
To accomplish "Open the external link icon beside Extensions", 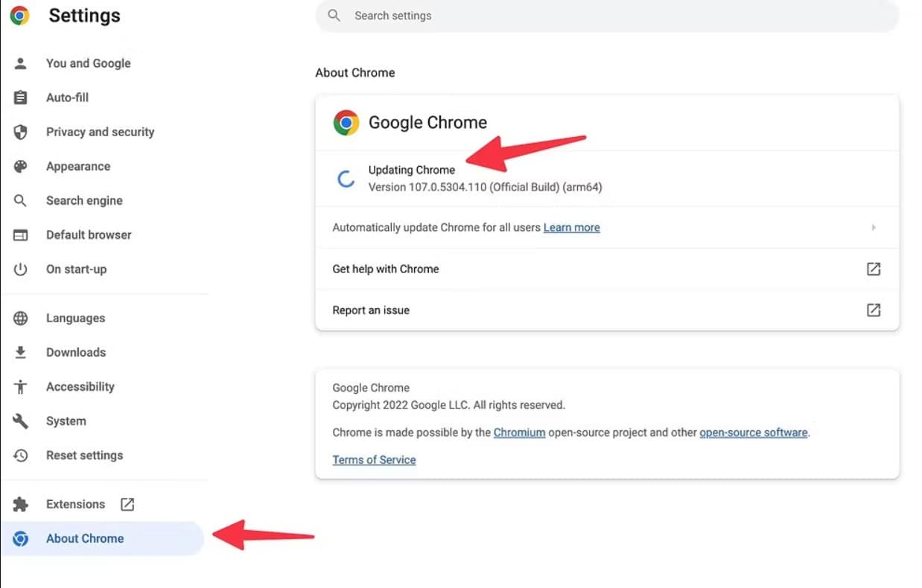I will click(127, 504).
